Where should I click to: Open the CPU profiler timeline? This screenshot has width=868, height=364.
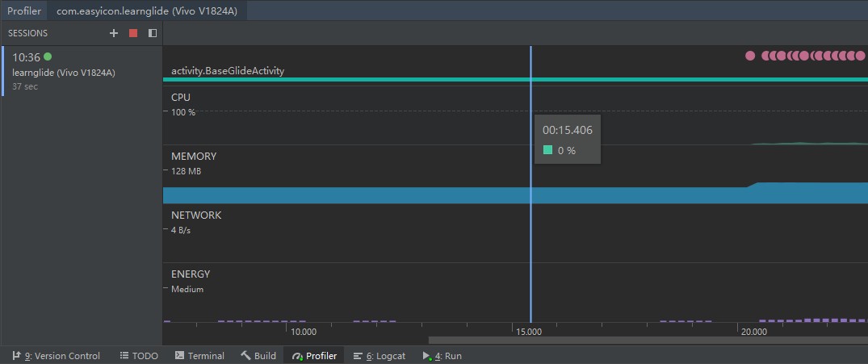point(515,115)
